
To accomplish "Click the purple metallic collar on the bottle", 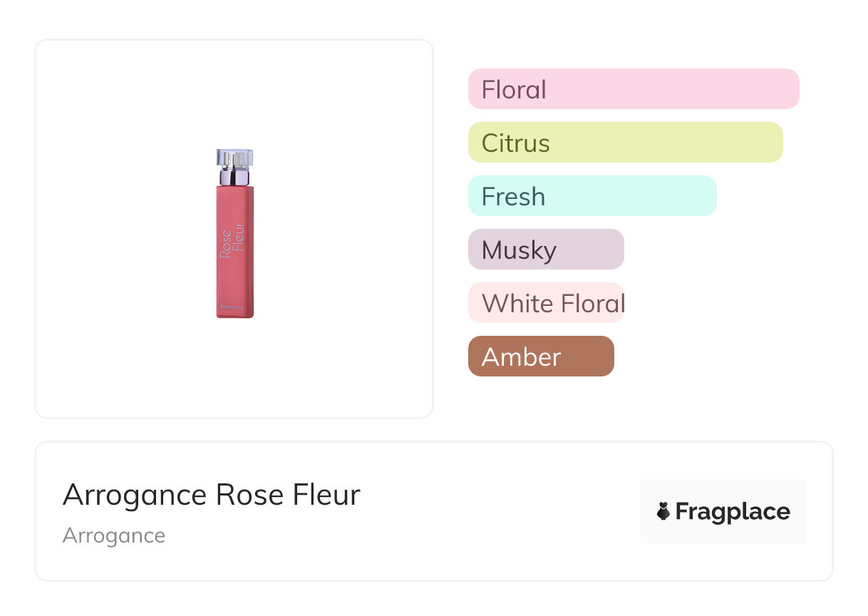I will click(x=235, y=176).
